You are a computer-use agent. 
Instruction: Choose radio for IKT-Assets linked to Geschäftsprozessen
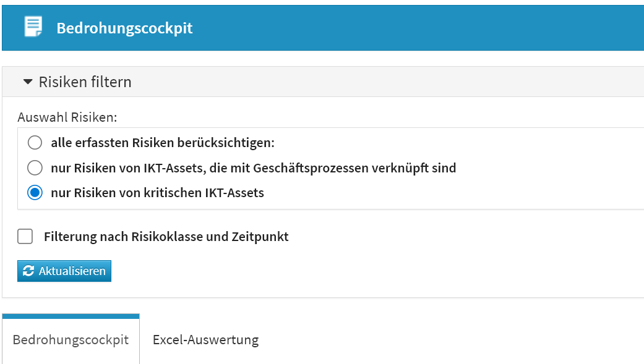coord(35,167)
